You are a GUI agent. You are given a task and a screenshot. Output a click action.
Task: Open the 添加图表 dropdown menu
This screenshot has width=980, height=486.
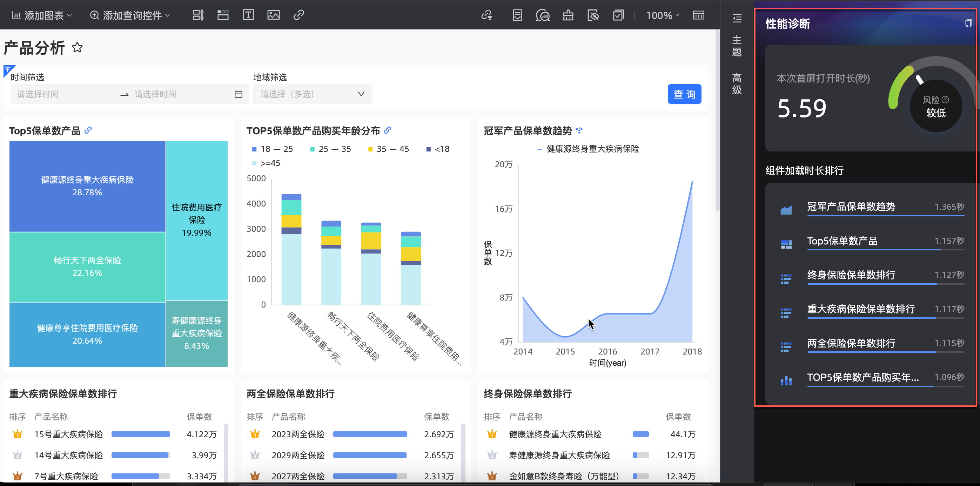(x=41, y=15)
